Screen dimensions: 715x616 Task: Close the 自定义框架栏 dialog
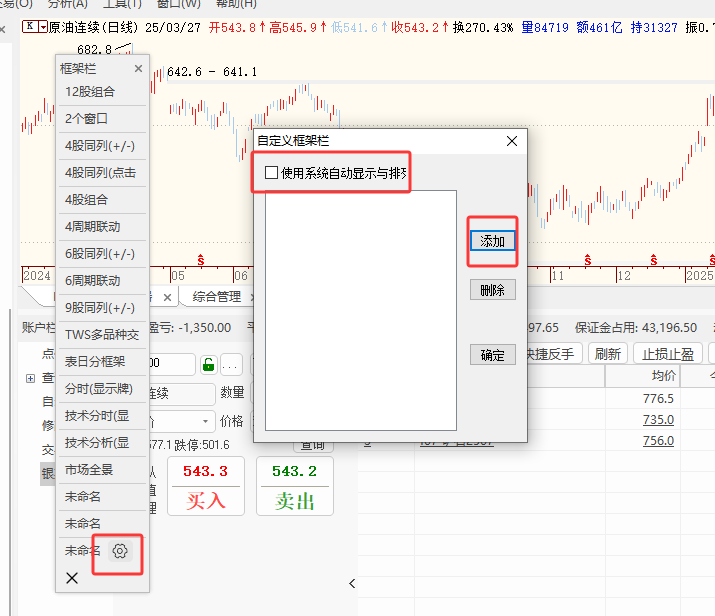coord(512,141)
